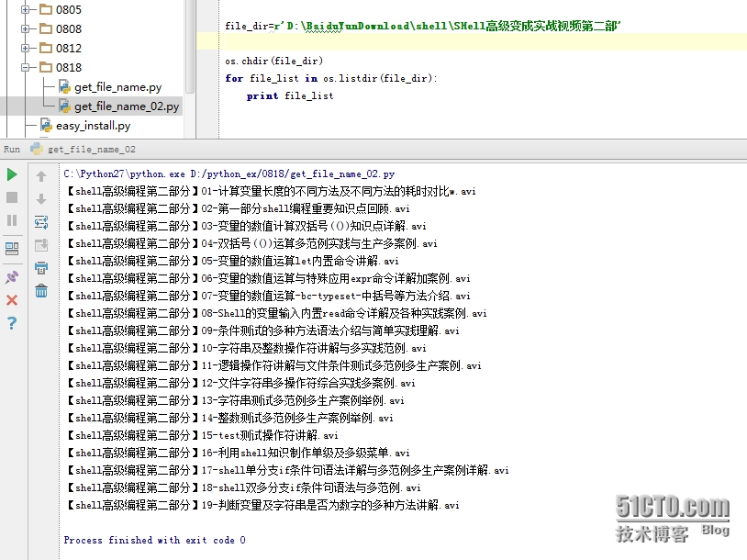This screenshot has width=747, height=560.
Task: Click the os.chdir(file_dir) code line
Action: tap(274, 61)
